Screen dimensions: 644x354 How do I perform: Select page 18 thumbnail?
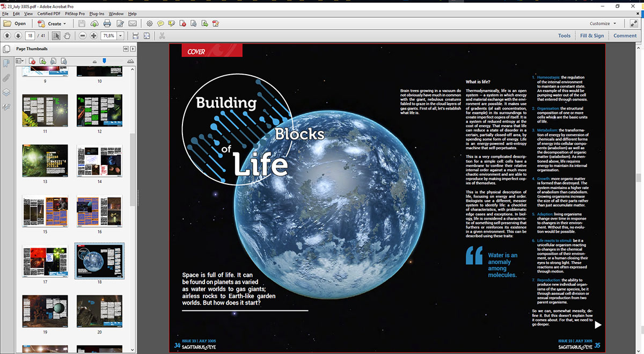tap(99, 261)
